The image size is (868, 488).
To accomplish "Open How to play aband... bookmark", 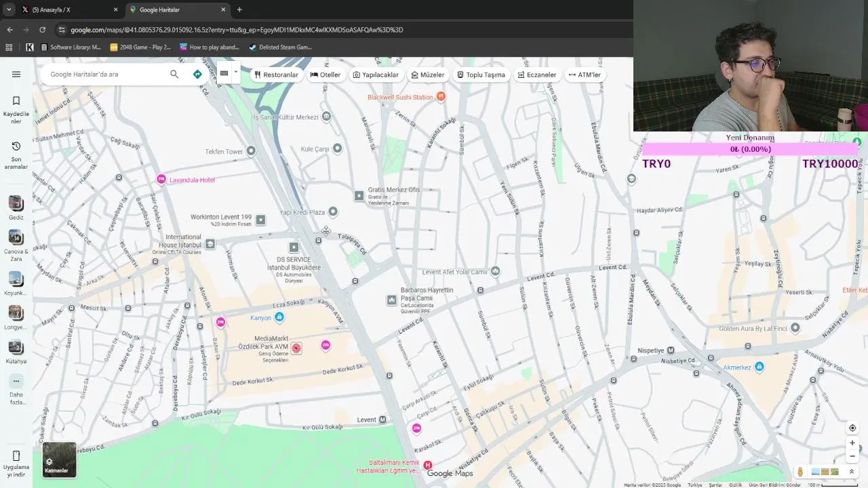I will pyautogui.click(x=210, y=47).
